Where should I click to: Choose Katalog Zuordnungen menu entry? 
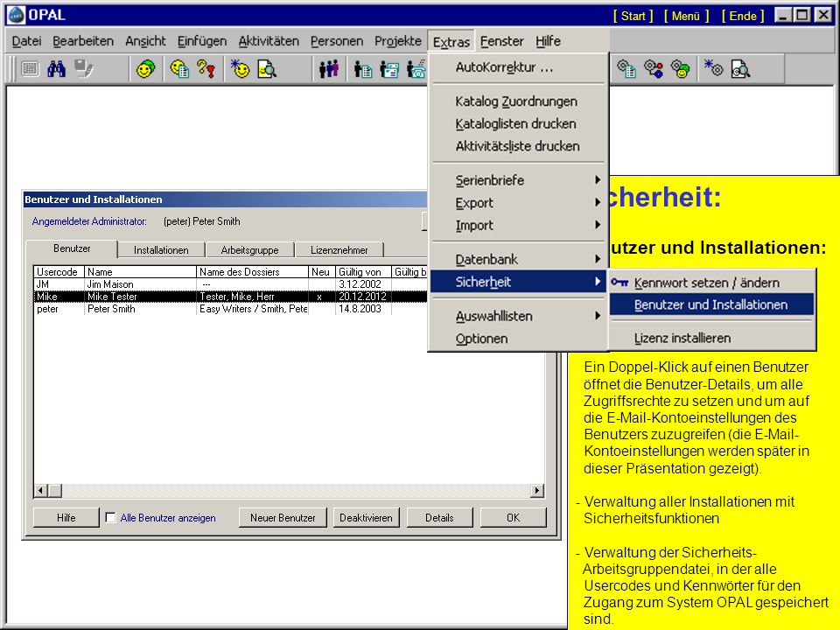[x=519, y=101]
